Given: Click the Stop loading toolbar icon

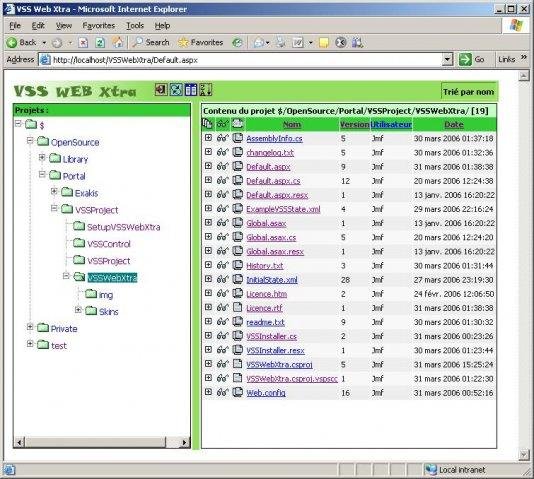Looking at the screenshot, I should click(x=83, y=43).
